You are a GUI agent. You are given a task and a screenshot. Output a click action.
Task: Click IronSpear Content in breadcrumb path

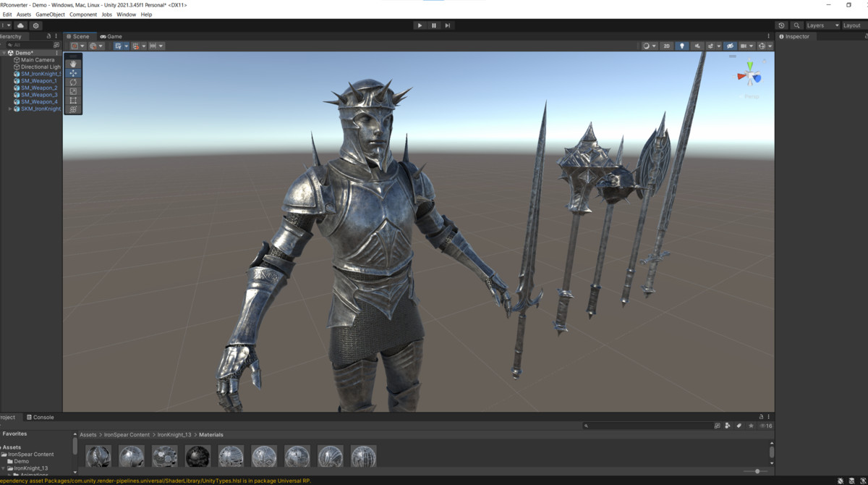click(127, 435)
